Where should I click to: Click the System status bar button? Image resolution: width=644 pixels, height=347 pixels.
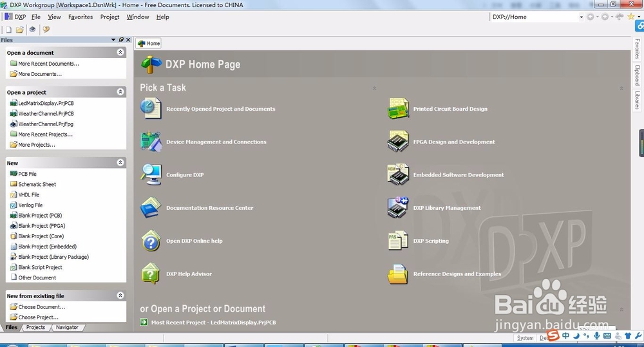(x=525, y=338)
